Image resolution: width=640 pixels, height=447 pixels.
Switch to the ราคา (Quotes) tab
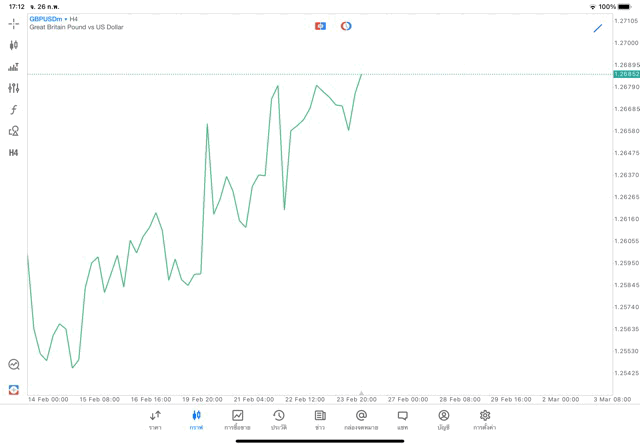pos(155,420)
